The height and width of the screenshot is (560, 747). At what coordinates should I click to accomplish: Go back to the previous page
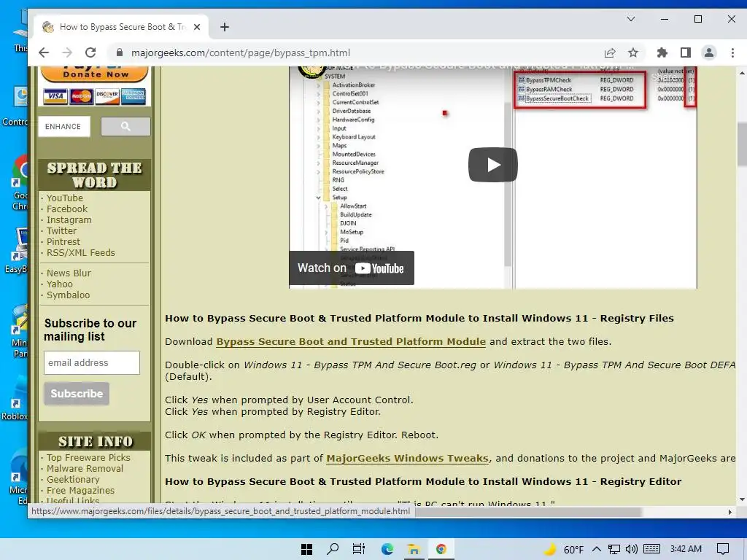[44, 52]
